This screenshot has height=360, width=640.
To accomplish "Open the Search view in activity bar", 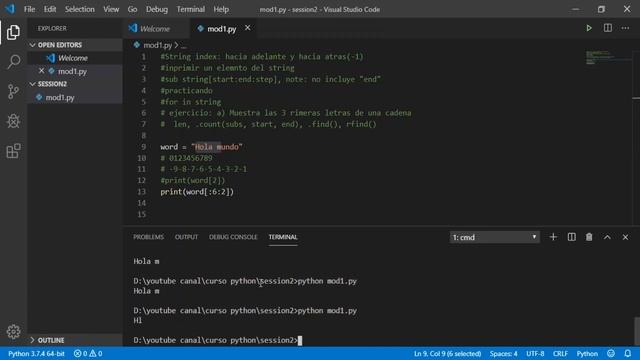I will coord(13,62).
